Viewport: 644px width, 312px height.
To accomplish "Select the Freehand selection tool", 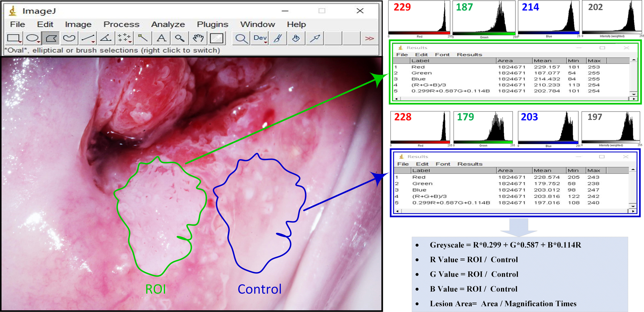I will coord(69,38).
